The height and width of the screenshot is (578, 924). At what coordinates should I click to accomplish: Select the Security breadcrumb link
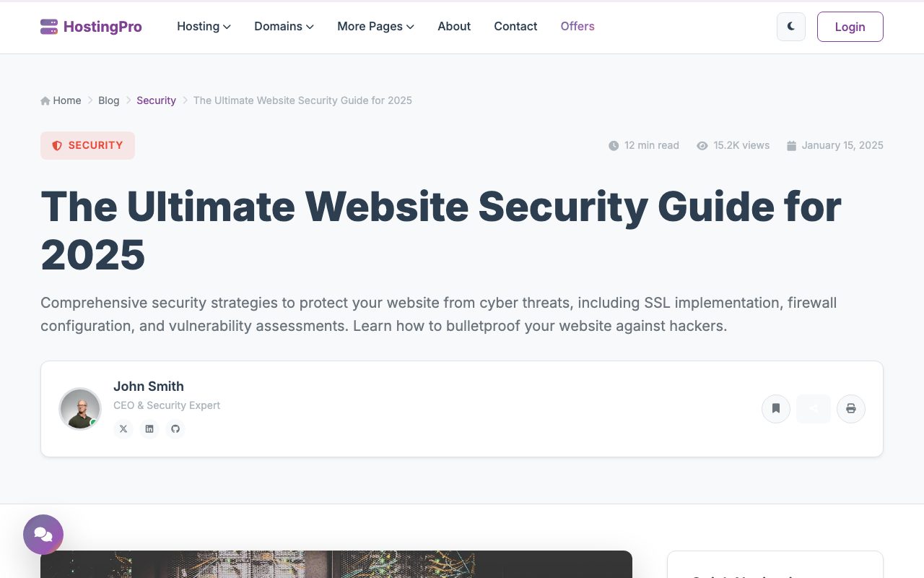(x=156, y=100)
